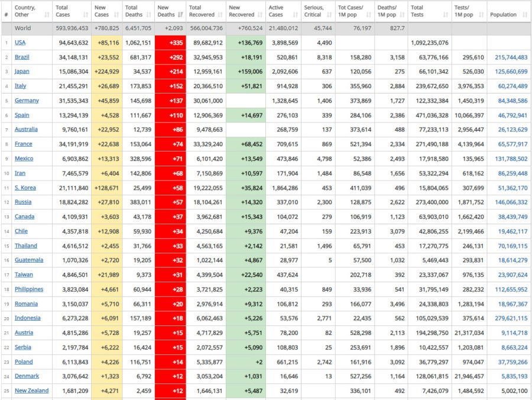Open the Guatemala country link
Screen dimensions: 532x400
click(29, 260)
